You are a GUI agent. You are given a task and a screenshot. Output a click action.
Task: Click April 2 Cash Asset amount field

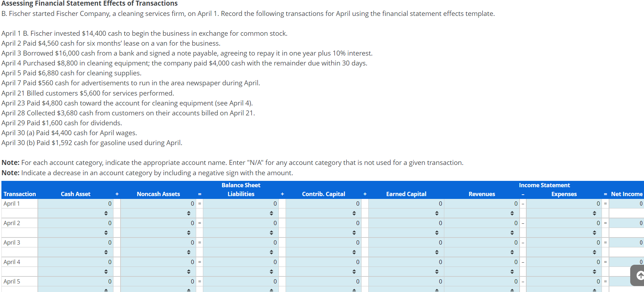(x=75, y=223)
